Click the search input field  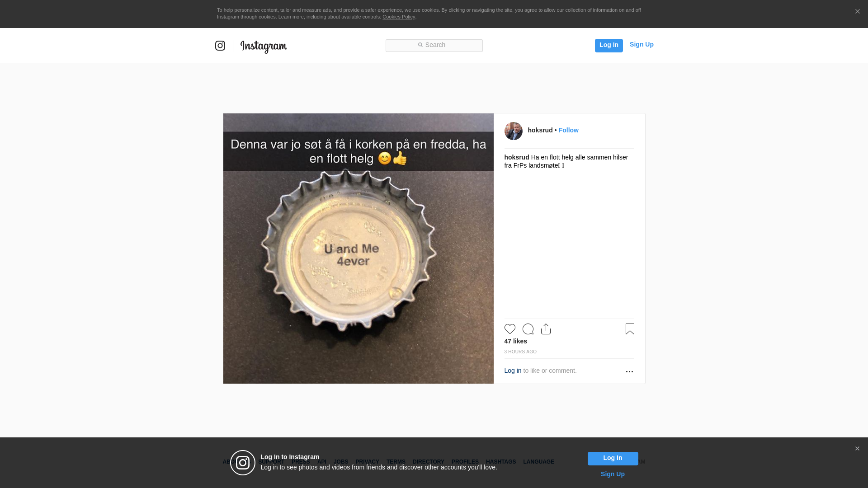pyautogui.click(x=434, y=46)
